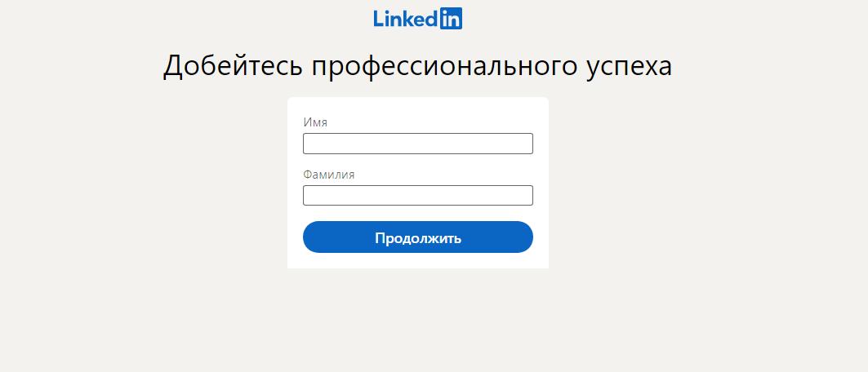Click the blue "in" square of the logo
The width and height of the screenshot is (868, 372).
pyautogui.click(x=452, y=19)
